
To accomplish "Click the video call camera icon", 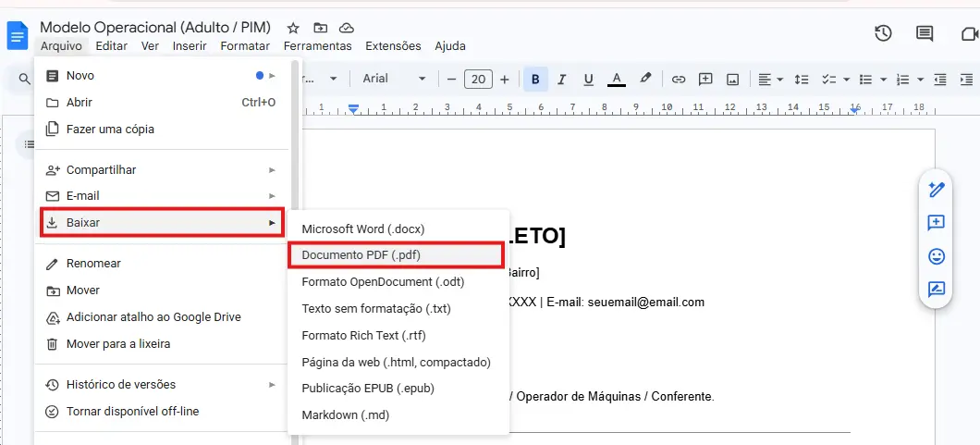I will [969, 33].
